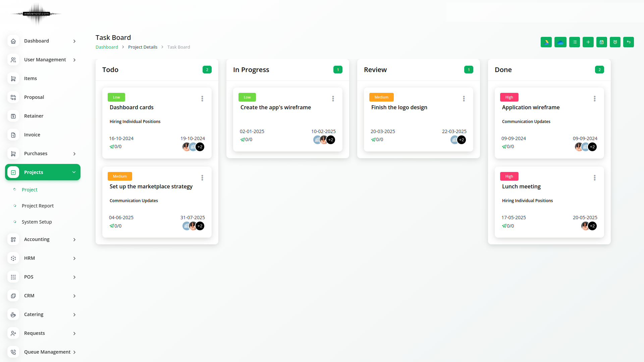Click the User Management people icon

[13, 60]
